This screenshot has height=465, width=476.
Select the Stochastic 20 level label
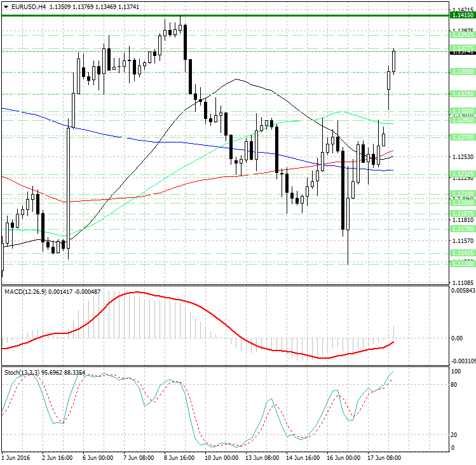click(x=454, y=435)
